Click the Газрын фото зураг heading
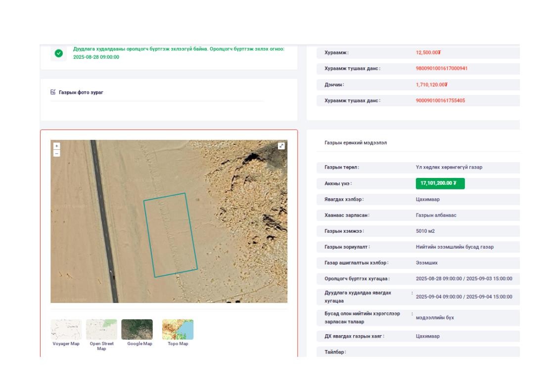This screenshot has width=555, height=392. click(x=81, y=92)
